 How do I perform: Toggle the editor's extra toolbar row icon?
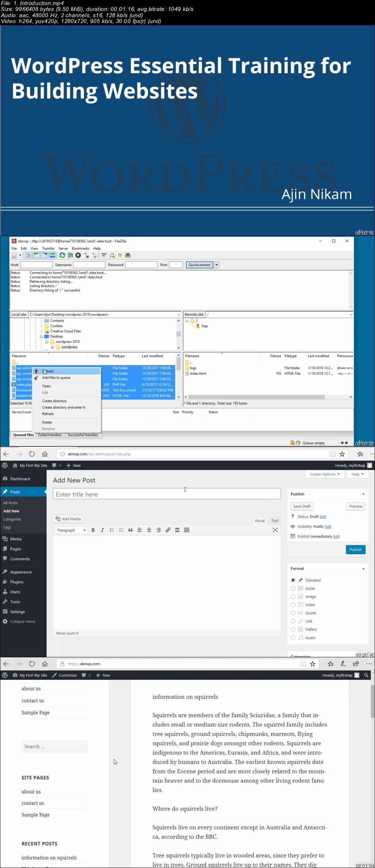pos(187,530)
